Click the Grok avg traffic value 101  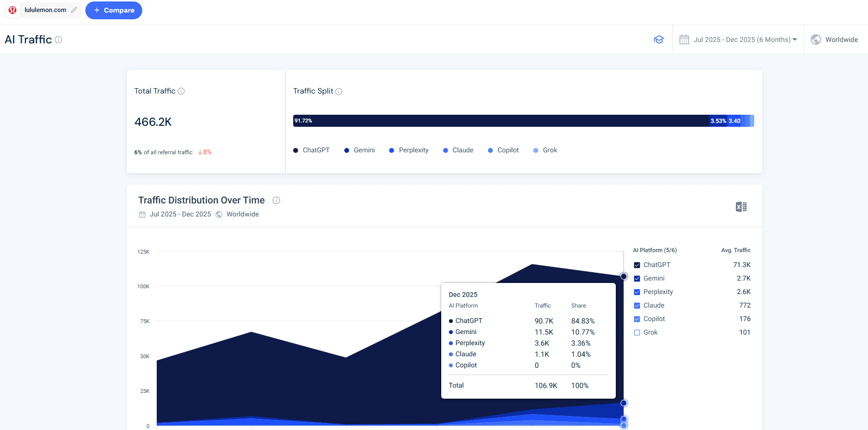745,332
